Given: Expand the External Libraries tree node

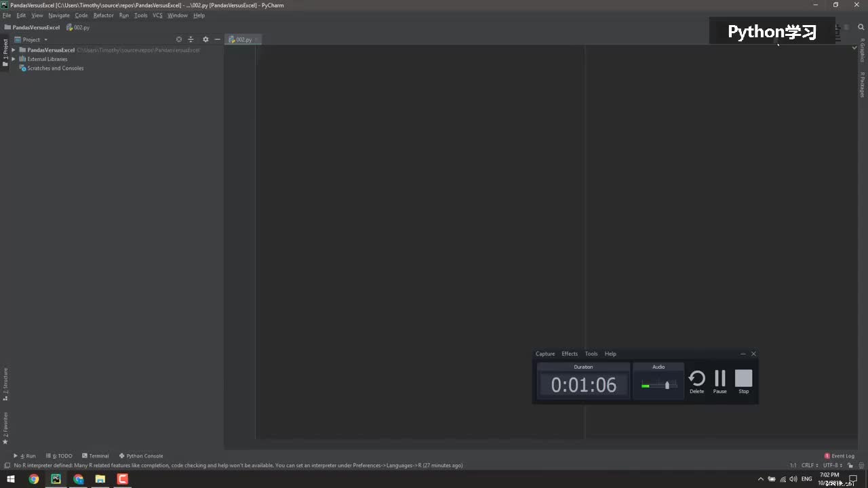Looking at the screenshot, I should 13,59.
